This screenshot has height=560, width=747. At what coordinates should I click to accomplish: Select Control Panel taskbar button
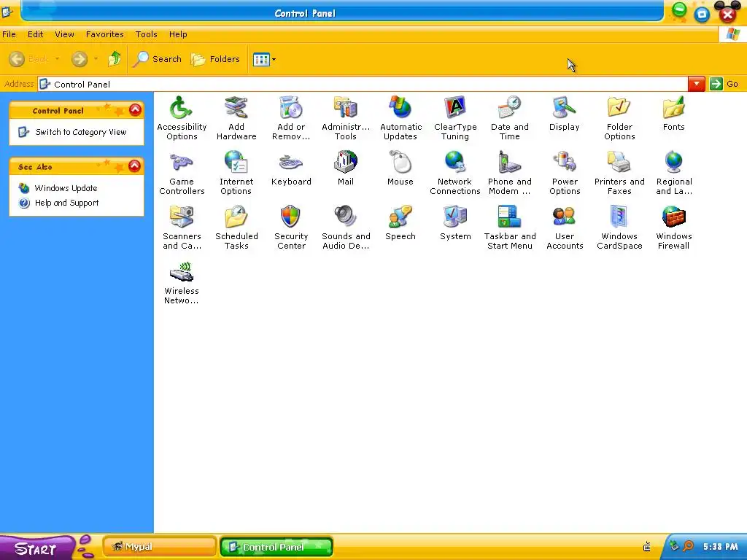pos(276,547)
